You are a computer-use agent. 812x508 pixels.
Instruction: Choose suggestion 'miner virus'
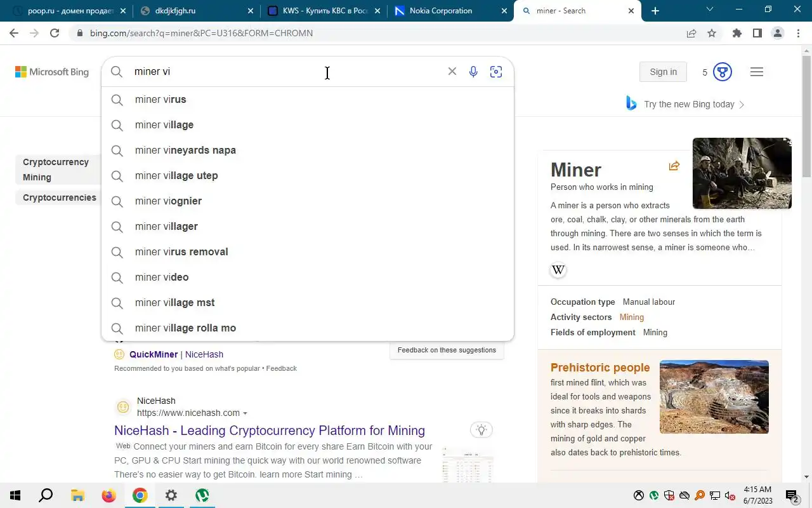pos(308,100)
